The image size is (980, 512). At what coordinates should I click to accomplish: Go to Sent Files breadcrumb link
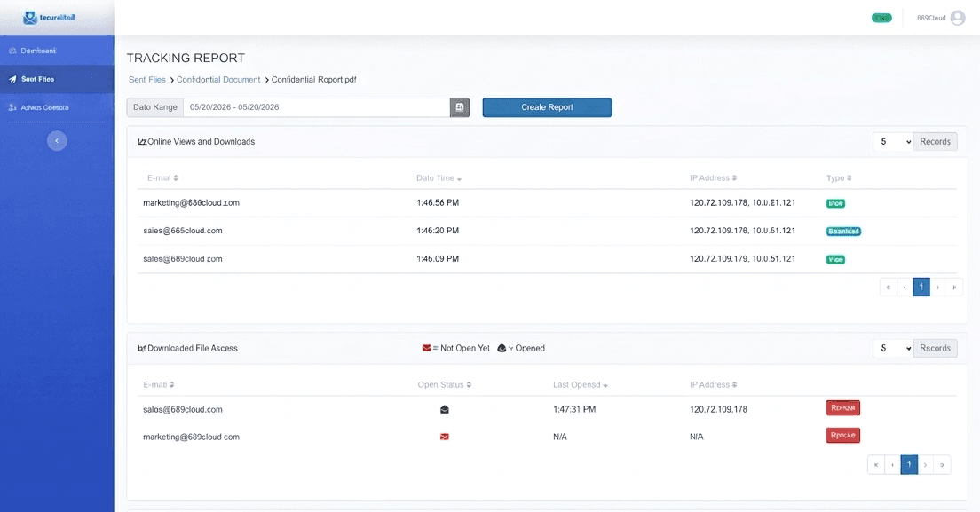146,80
